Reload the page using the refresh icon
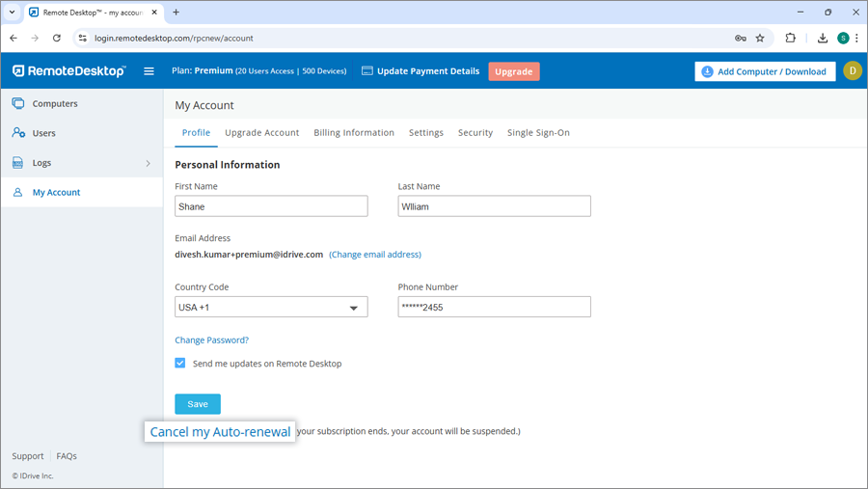The height and width of the screenshot is (489, 868). pyautogui.click(x=57, y=39)
